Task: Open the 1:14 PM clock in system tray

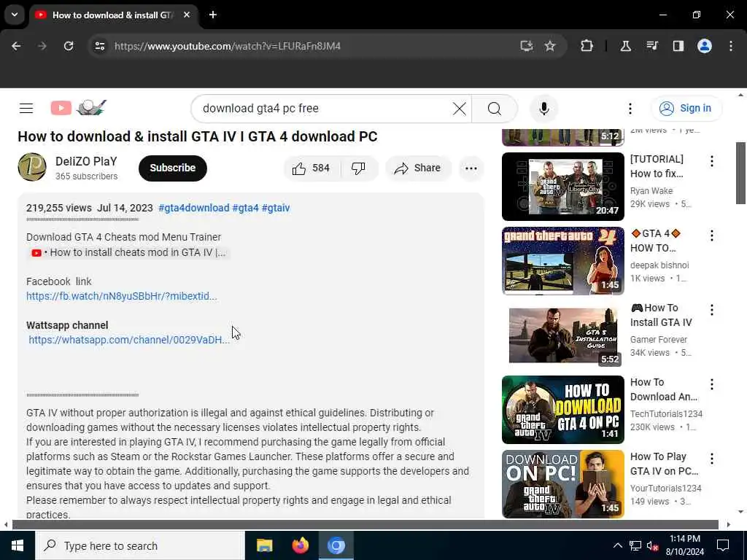Action: 684,545
